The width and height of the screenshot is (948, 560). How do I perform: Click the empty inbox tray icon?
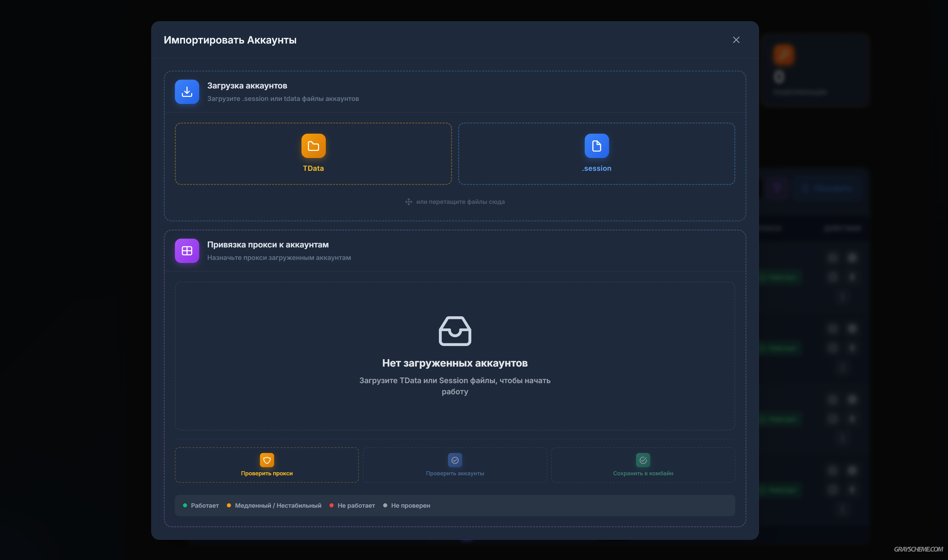coord(455,331)
